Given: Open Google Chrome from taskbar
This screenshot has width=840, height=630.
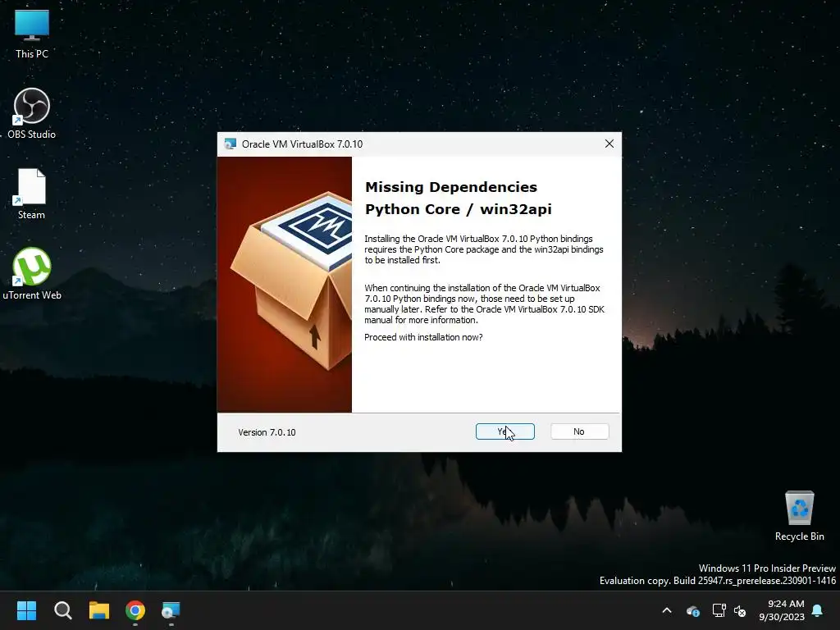Looking at the screenshot, I should coord(135,610).
